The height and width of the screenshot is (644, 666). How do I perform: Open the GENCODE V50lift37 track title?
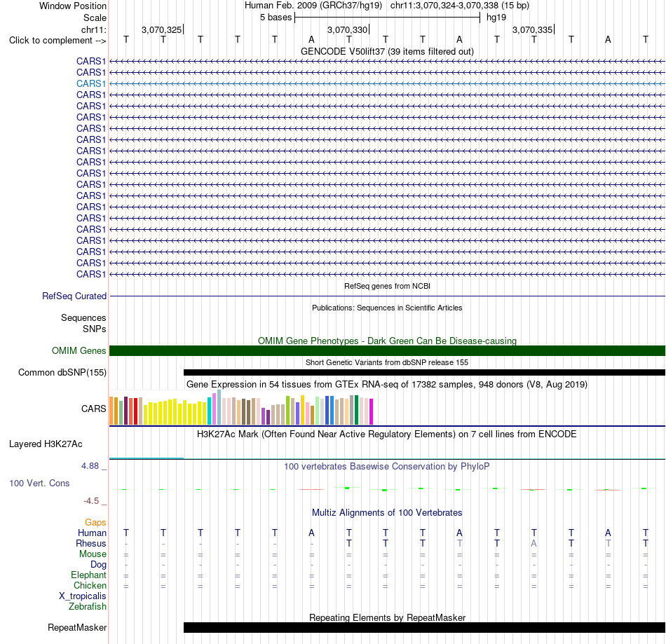(x=387, y=51)
